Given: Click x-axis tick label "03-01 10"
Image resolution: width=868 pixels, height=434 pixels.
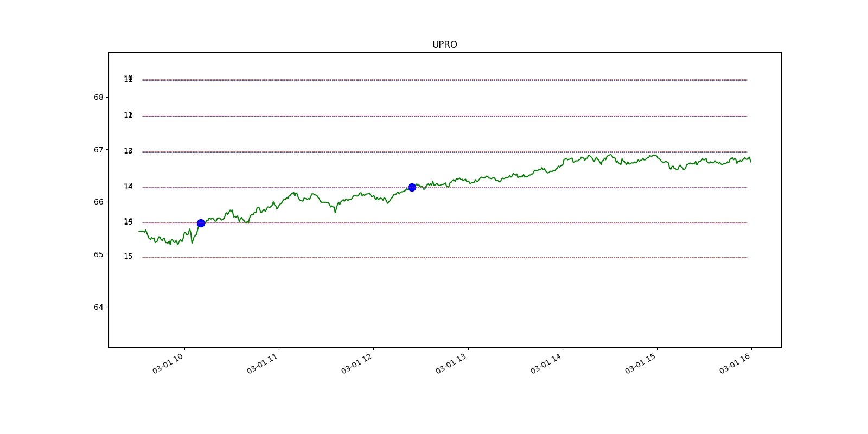Looking at the screenshot, I should pyautogui.click(x=168, y=363).
